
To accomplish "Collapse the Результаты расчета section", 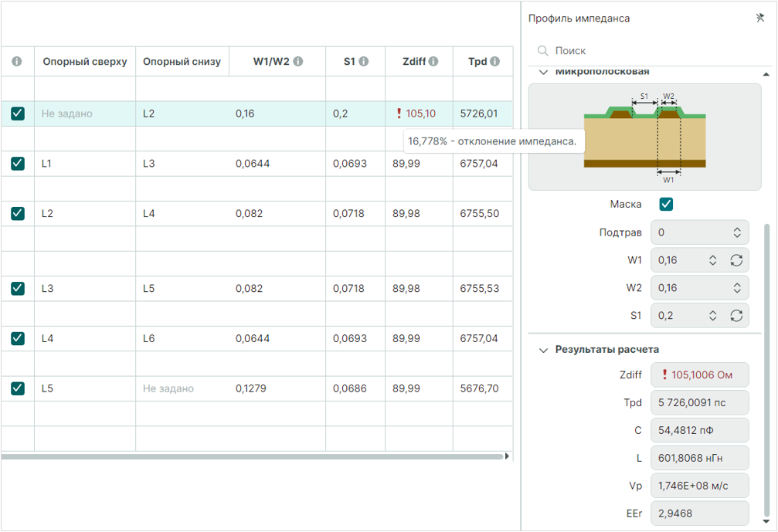I will [543, 350].
